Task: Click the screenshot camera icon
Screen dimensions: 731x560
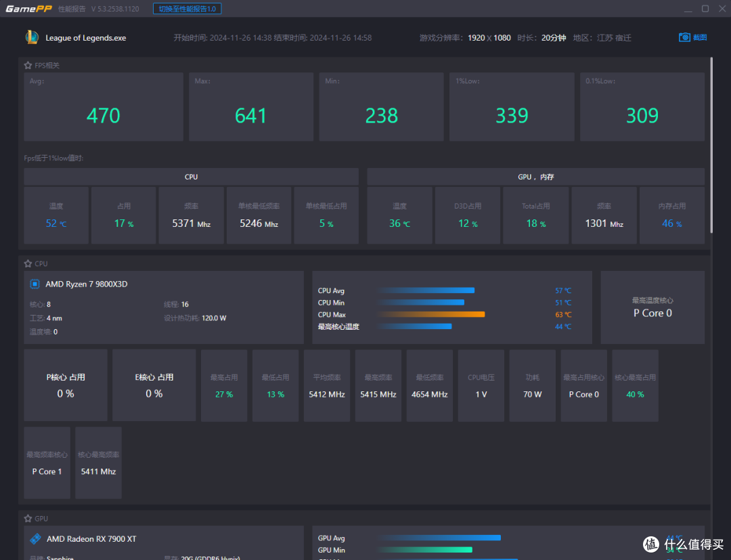Action: (x=684, y=37)
